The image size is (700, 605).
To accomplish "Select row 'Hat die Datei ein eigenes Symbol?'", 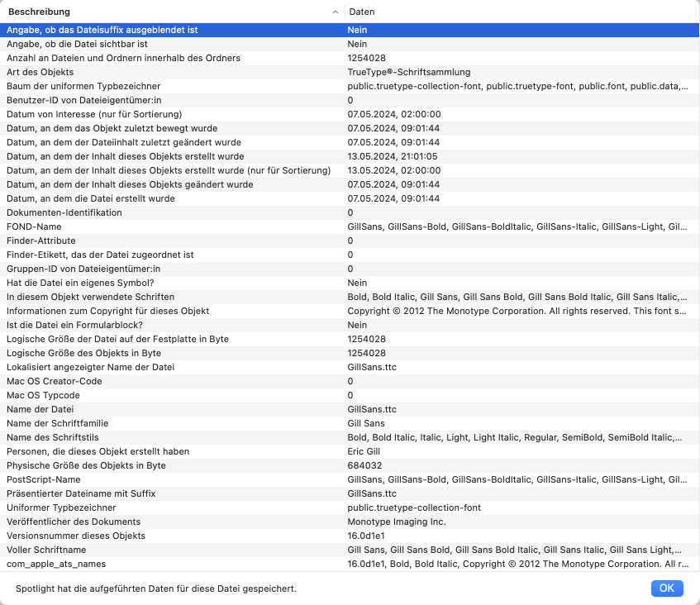I will tap(350, 283).
